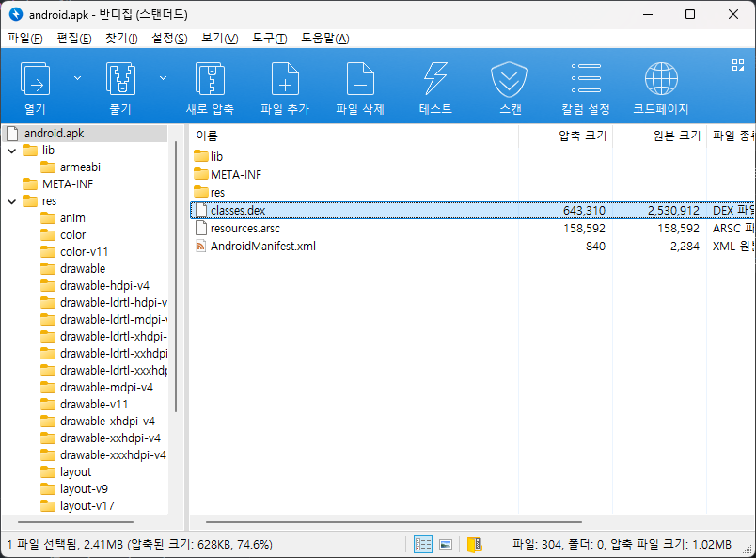Screen dimensions: 756x558
Task: Select drawable-xxhdpi-v4 folder in tree
Action: (x=110, y=438)
